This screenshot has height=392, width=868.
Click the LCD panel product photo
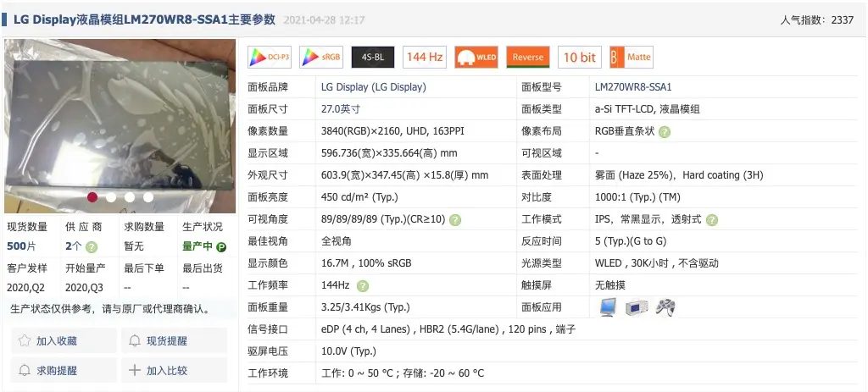[120, 126]
